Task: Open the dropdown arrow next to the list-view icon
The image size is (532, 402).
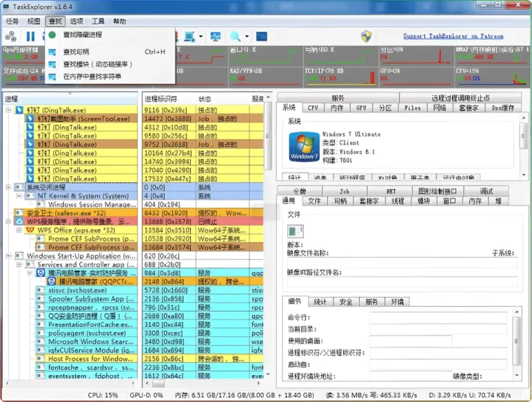Action: (x=201, y=37)
